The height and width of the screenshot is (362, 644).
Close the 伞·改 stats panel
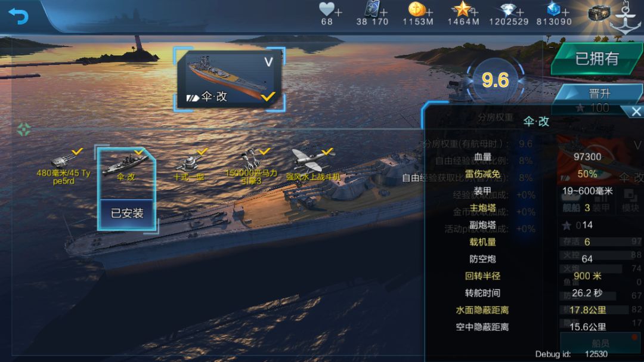point(636,112)
